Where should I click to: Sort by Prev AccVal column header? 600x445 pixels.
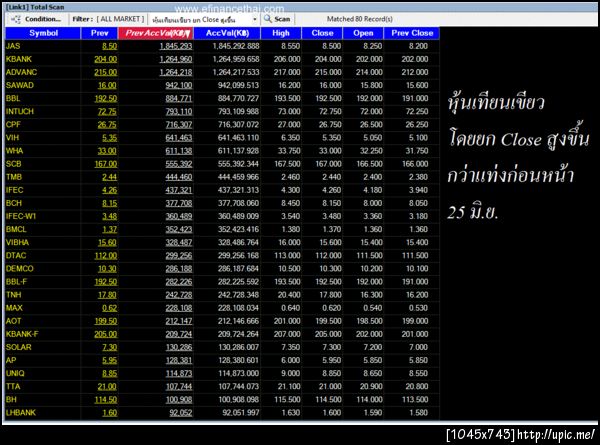tap(156, 33)
